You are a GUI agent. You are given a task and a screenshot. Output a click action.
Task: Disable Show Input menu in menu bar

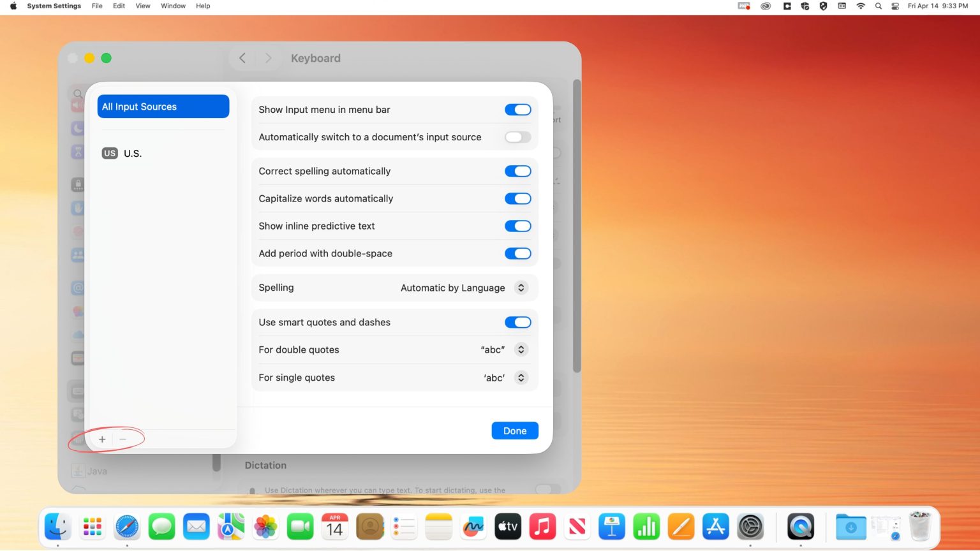tap(517, 109)
